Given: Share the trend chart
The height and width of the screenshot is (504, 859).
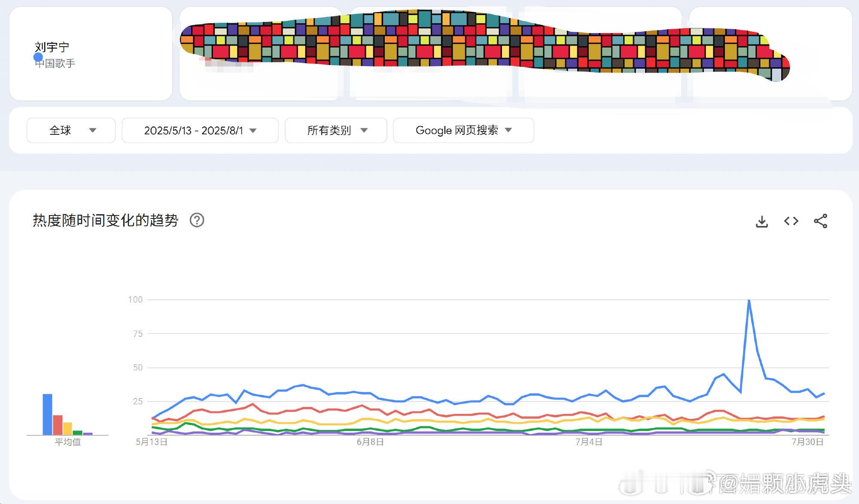Looking at the screenshot, I should click(820, 221).
